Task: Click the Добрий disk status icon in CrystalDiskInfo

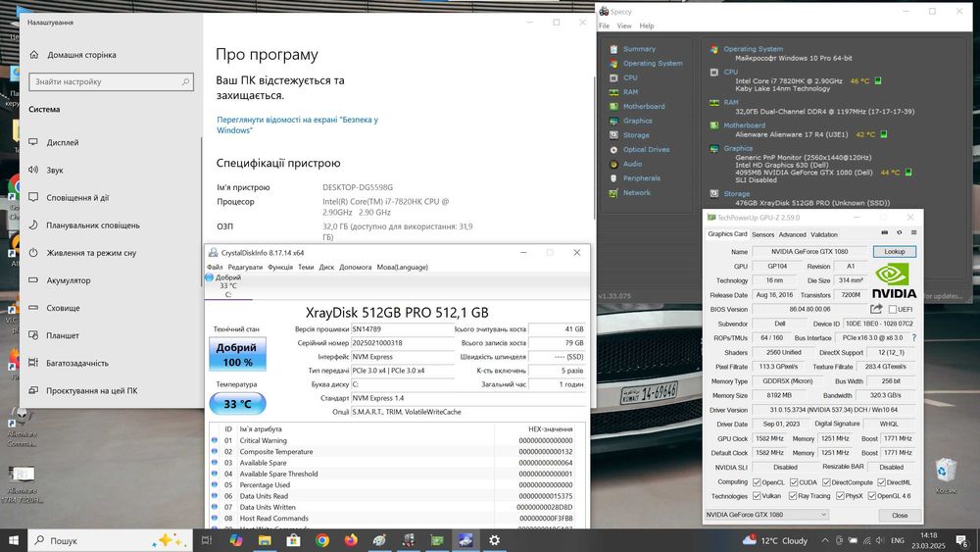Action: pos(210,276)
